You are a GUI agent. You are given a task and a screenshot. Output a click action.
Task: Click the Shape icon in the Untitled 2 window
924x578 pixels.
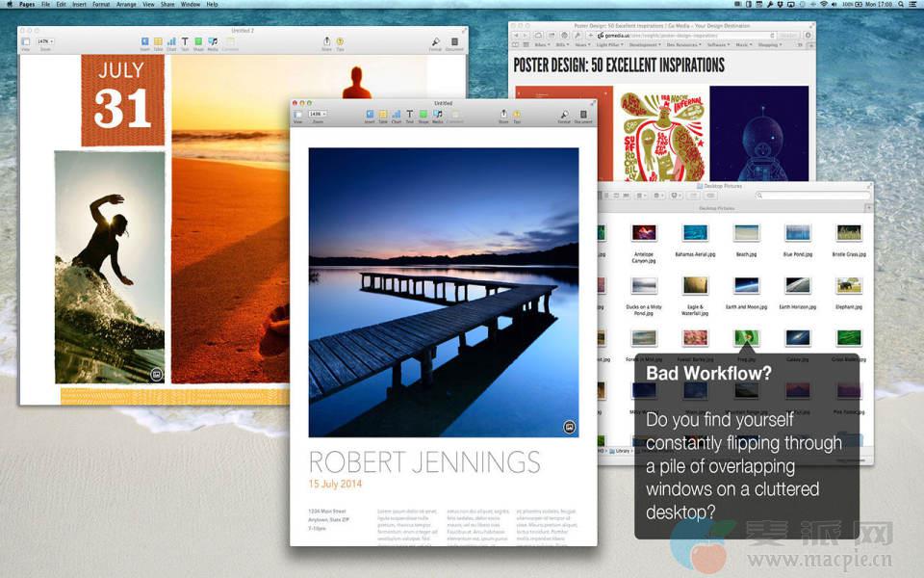click(x=198, y=42)
